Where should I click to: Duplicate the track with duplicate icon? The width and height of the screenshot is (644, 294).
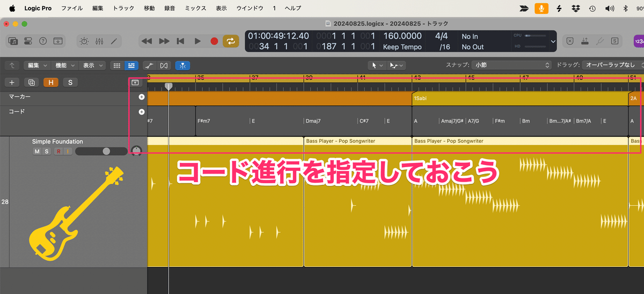pyautogui.click(x=32, y=82)
